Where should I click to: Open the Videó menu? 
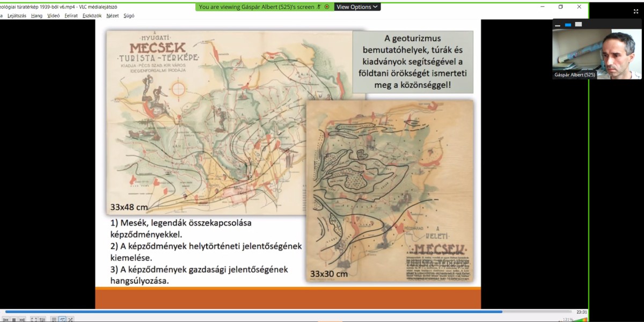pos(54,16)
